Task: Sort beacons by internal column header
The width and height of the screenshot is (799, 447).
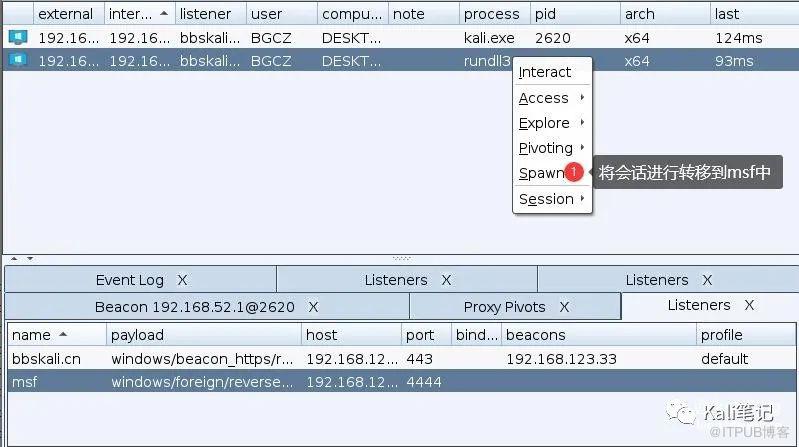Action: [x=140, y=14]
